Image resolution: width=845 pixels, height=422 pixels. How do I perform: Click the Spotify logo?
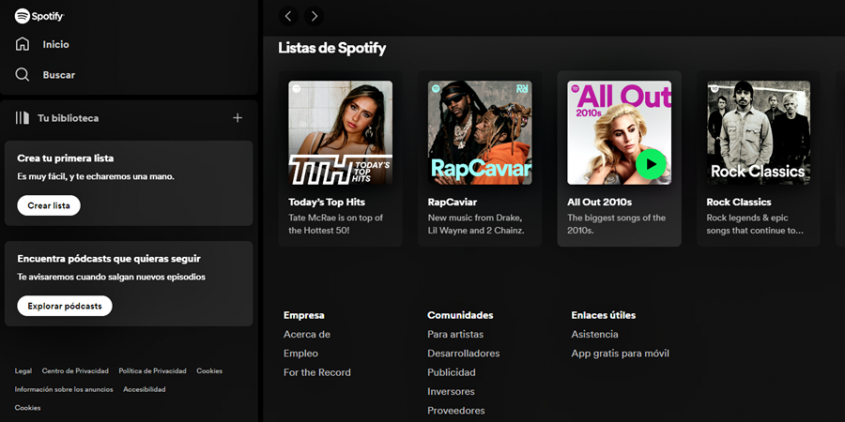tap(39, 16)
